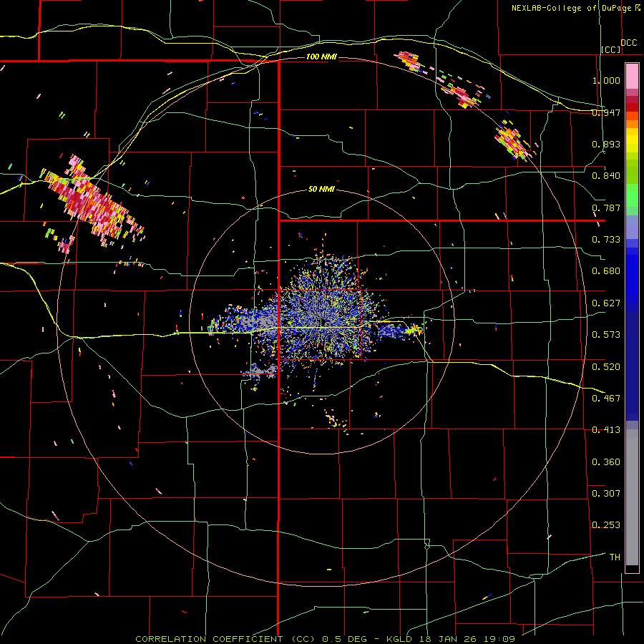Click the 0.360 scale value
Screen dimensions: 644x644
(x=606, y=462)
